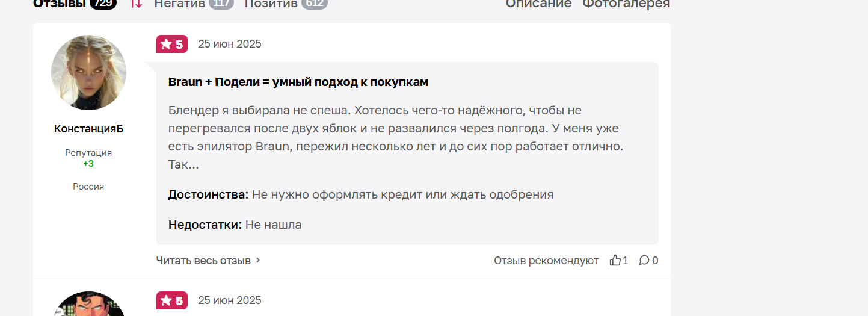Click the 5-star badge on the second review
This screenshot has width=868, height=316.
pyautogui.click(x=172, y=300)
